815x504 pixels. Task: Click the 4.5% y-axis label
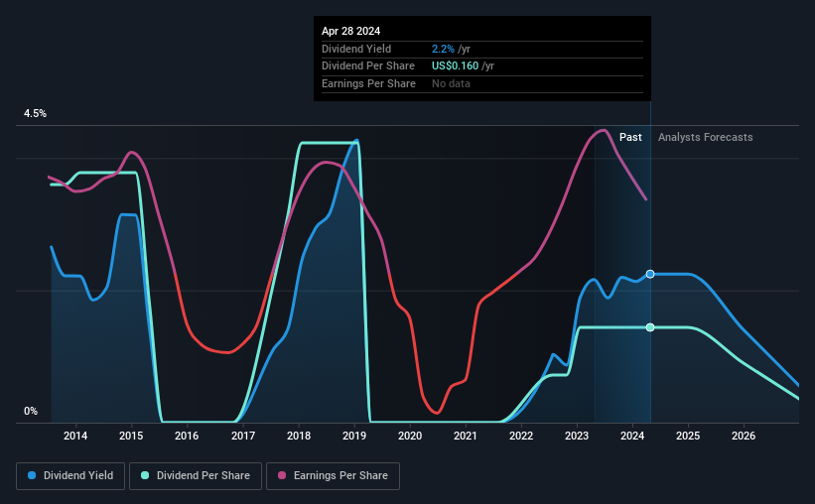pyautogui.click(x=35, y=113)
